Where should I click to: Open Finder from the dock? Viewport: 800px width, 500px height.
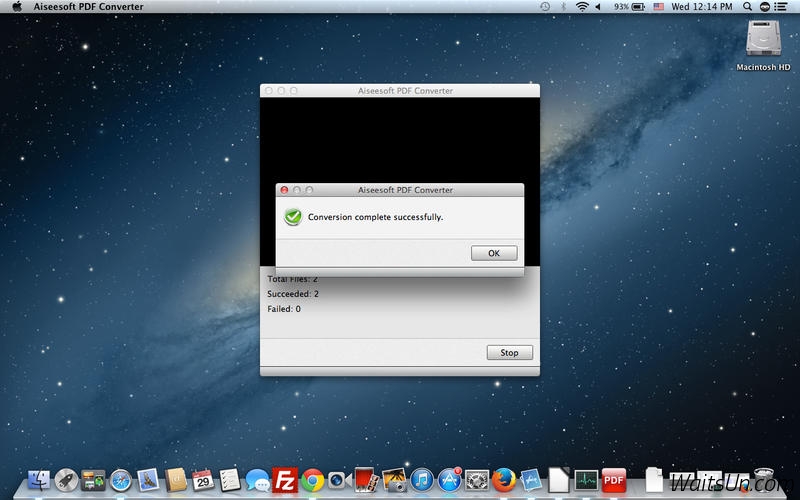click(39, 481)
